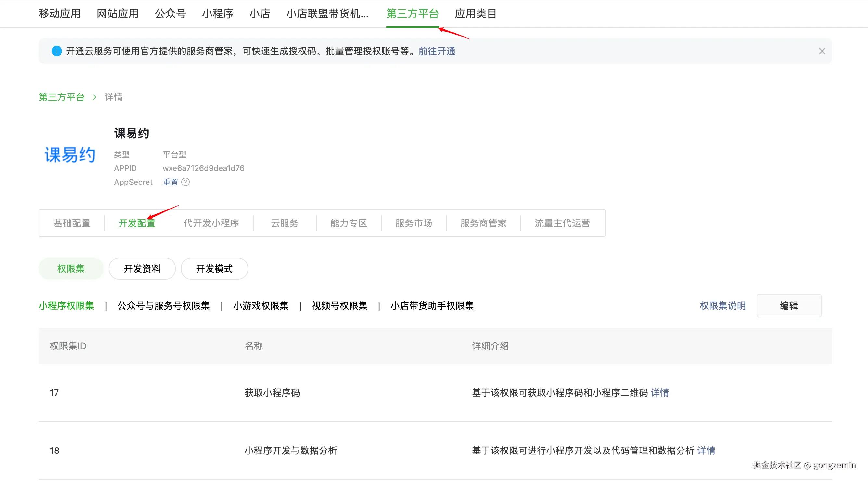Click the AppSecret help question-mark icon
Screen dimensions: 868x482
[x=185, y=182]
